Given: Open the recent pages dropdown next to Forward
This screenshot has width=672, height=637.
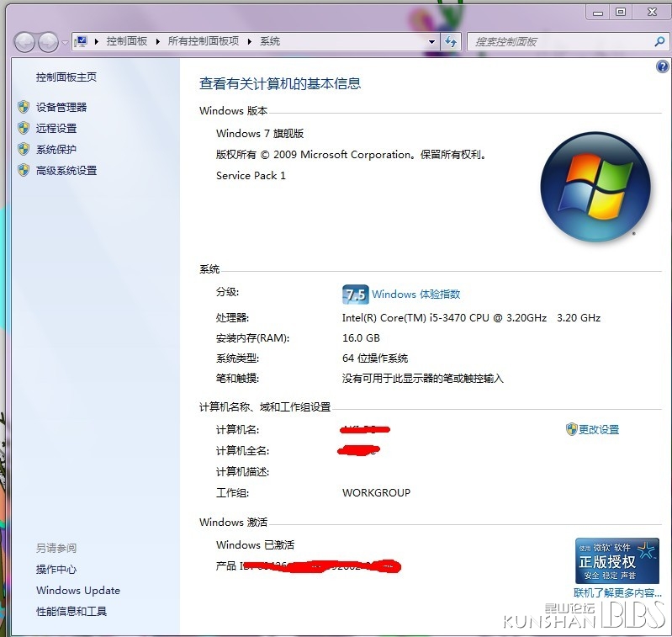Looking at the screenshot, I should [64, 42].
